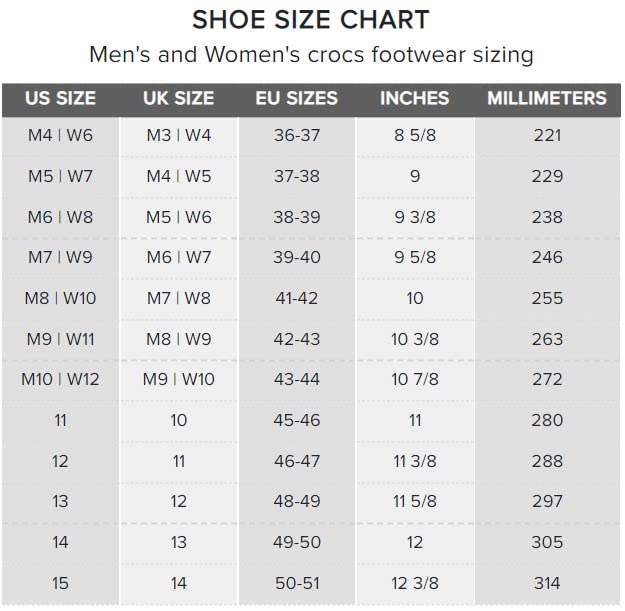
Task: Select the 255 millimeters cell
Action: tap(547, 298)
